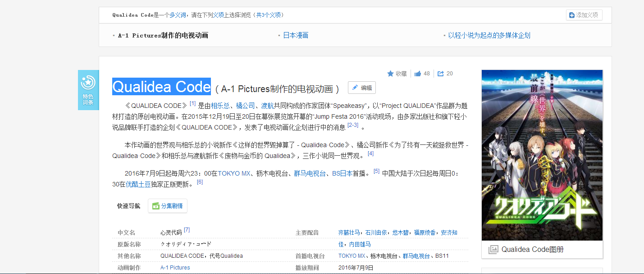Open the 多义词 link
This screenshot has width=644, height=274.
tap(178, 15)
